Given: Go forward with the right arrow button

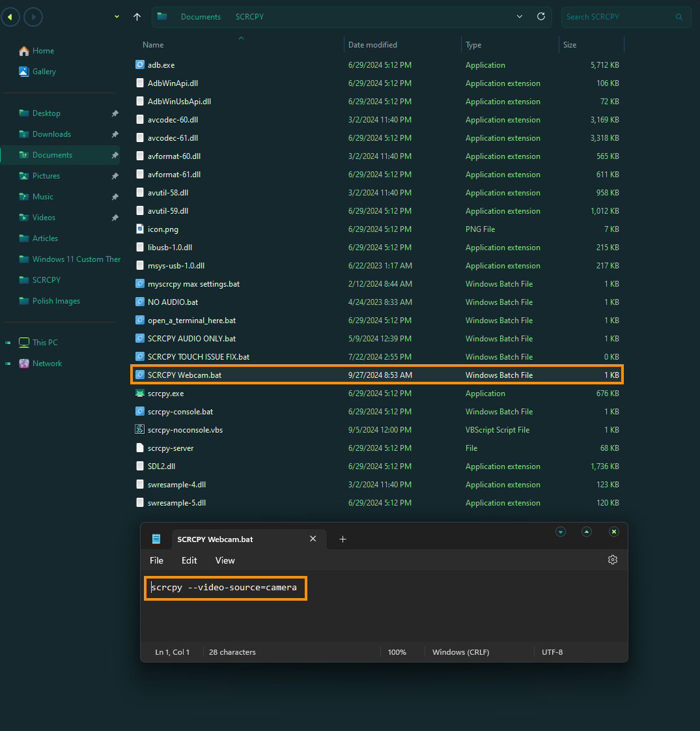Looking at the screenshot, I should (33, 17).
